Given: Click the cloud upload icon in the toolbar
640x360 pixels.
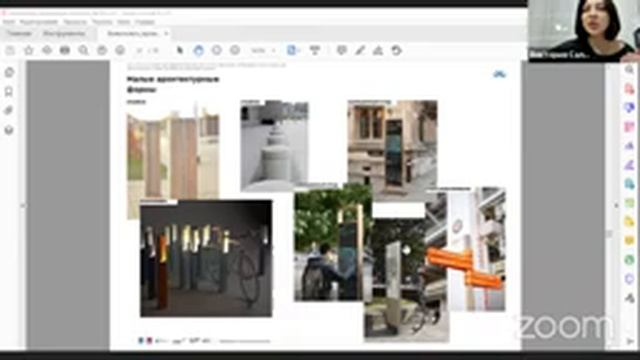Looking at the screenshot, I should 47,51.
